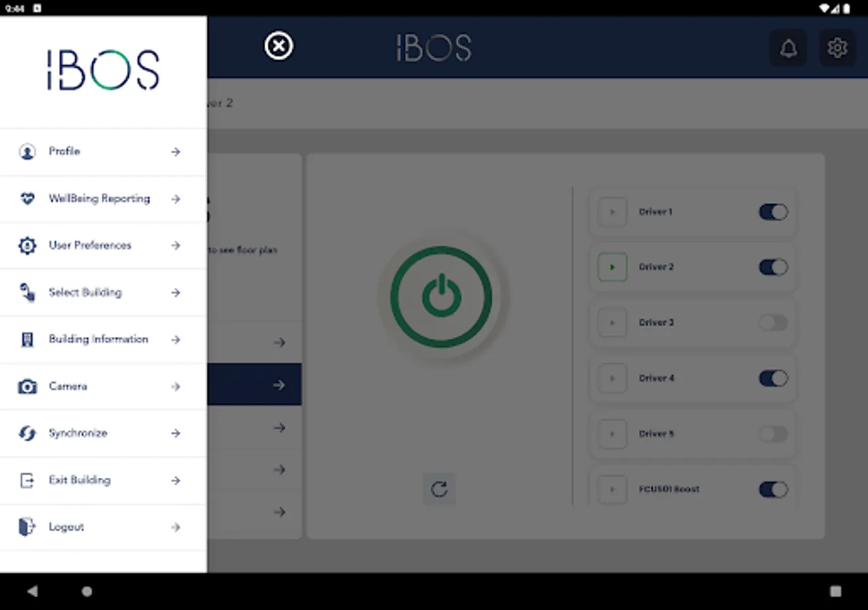The image size is (868, 610).
Task: Click the Profile person icon
Action: pos(27,152)
